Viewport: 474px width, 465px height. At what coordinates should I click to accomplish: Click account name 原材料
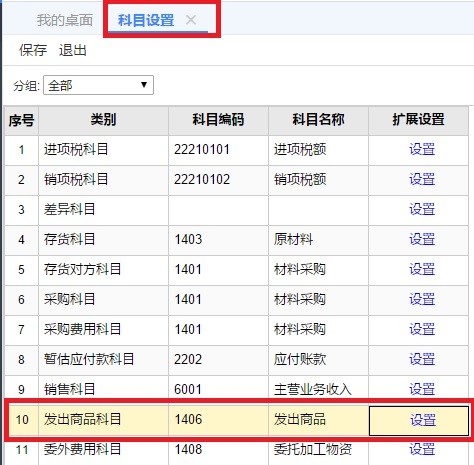coord(293,239)
